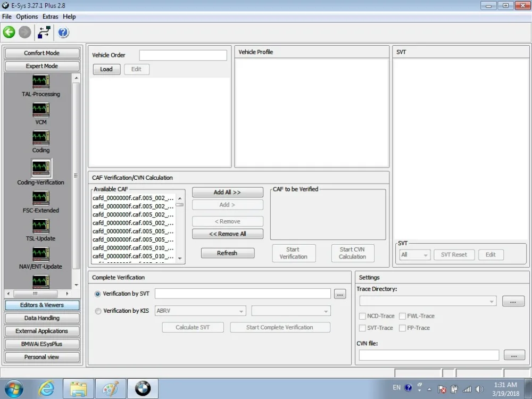Select Verification by SVT radio button

click(98, 294)
